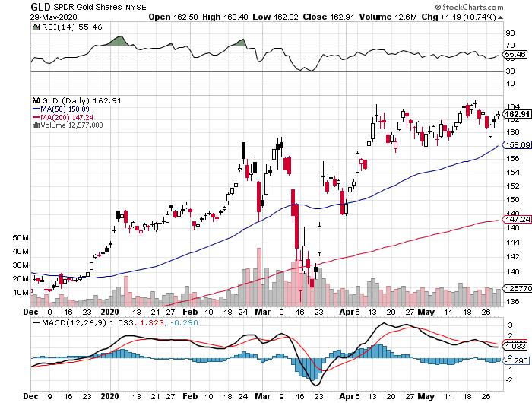The width and height of the screenshot is (532, 403).
Task: Click the 3 label on MACD axis
Action: (510, 325)
